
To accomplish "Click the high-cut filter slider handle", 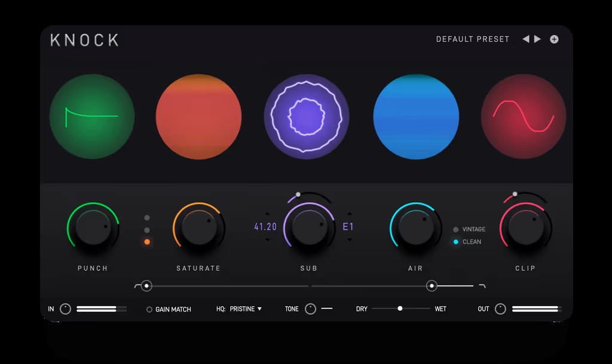I will [x=432, y=286].
